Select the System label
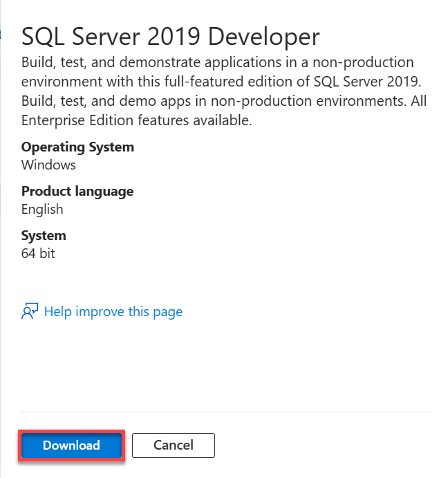The image size is (448, 478). pos(44,235)
